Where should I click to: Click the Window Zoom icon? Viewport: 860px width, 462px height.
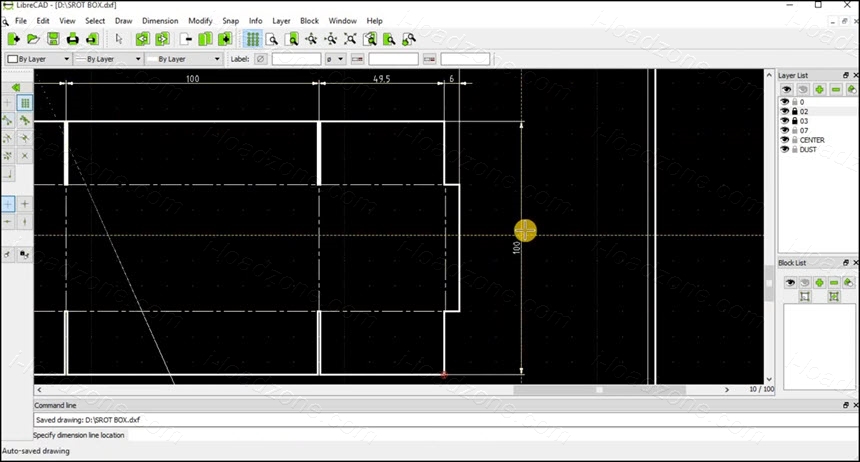[x=389, y=39]
